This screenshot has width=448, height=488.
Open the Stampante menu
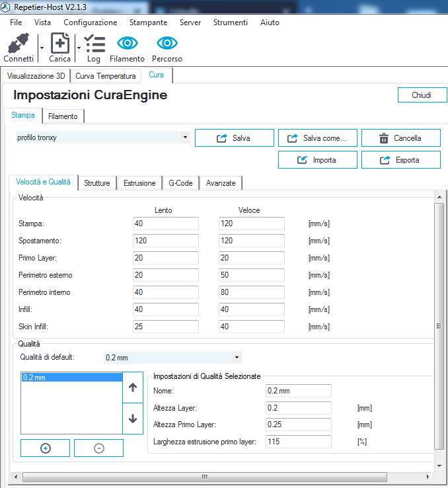(148, 22)
